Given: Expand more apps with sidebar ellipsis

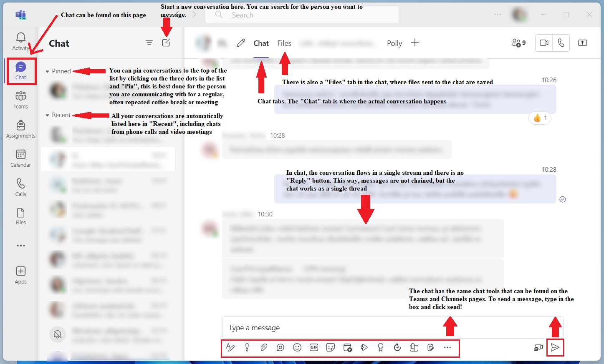Looking at the screenshot, I should click(20, 246).
